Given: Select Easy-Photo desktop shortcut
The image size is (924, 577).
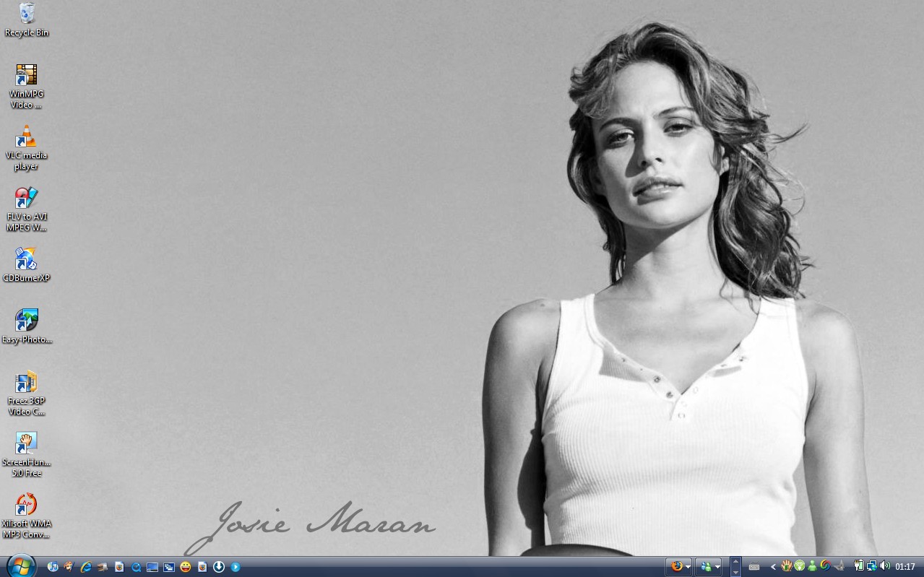Looking at the screenshot, I should (26, 321).
